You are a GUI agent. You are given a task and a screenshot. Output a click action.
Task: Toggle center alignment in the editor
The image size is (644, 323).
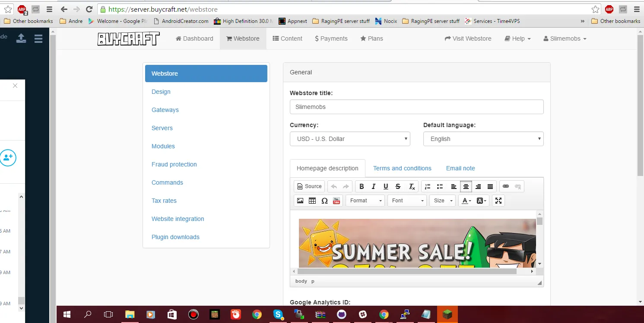[x=466, y=186]
